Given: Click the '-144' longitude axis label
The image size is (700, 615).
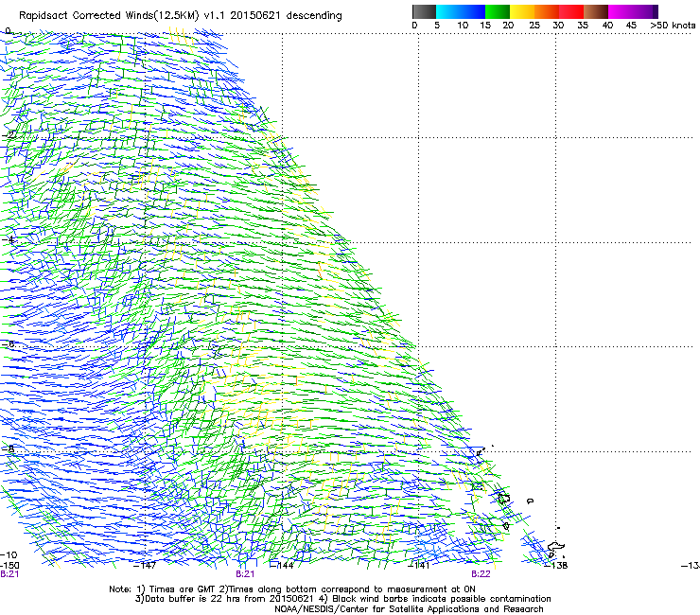Looking at the screenshot, I should pyautogui.click(x=282, y=566).
